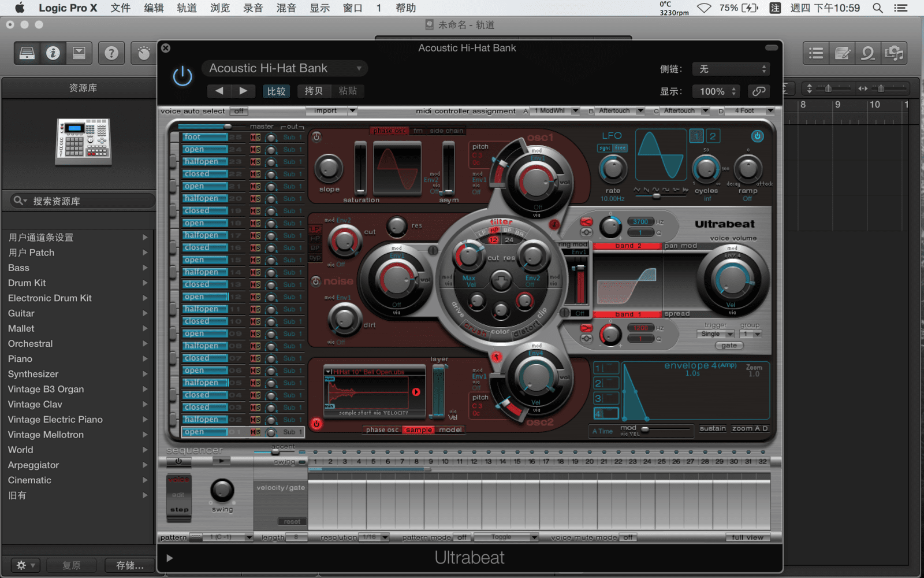Mute the foot drum voice
This screenshot has width=924, height=578.
click(252, 137)
